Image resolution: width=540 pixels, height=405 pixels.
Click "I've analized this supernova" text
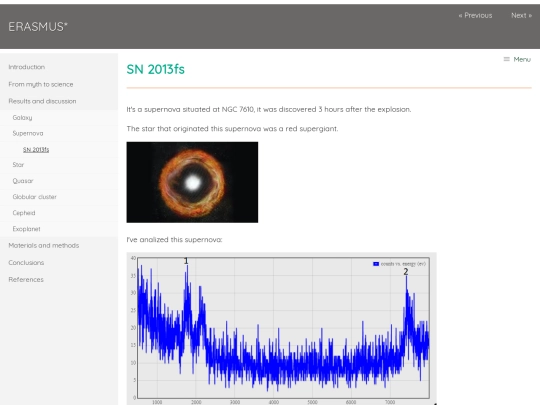tap(174, 240)
